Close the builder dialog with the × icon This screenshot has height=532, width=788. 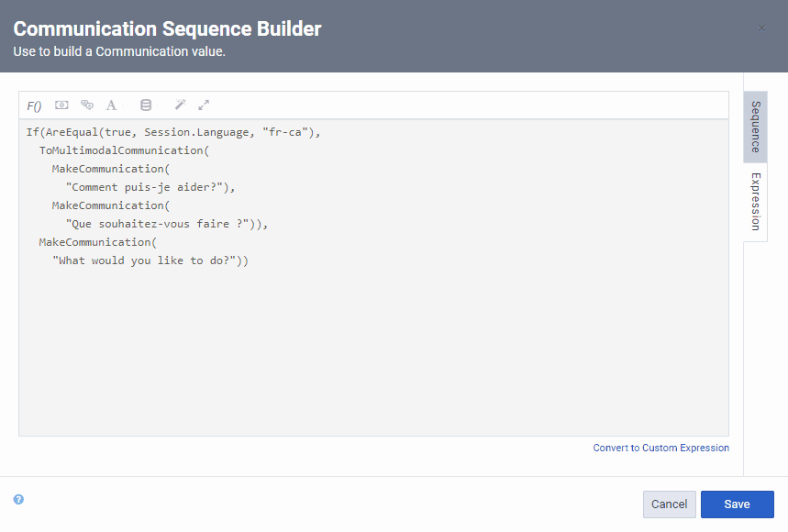click(x=761, y=28)
